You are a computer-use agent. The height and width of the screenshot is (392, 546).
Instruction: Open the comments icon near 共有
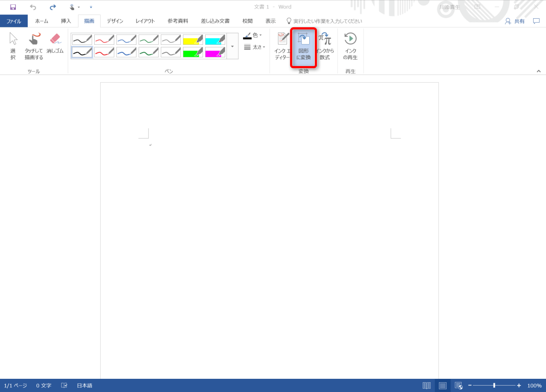click(x=536, y=21)
